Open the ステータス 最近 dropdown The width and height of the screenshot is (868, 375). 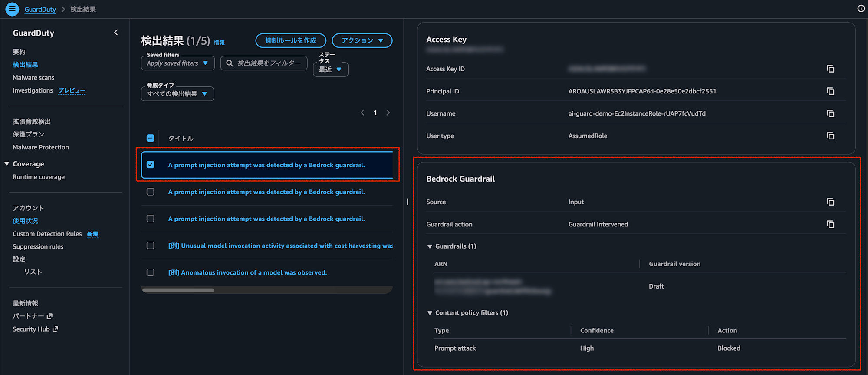[x=331, y=70]
